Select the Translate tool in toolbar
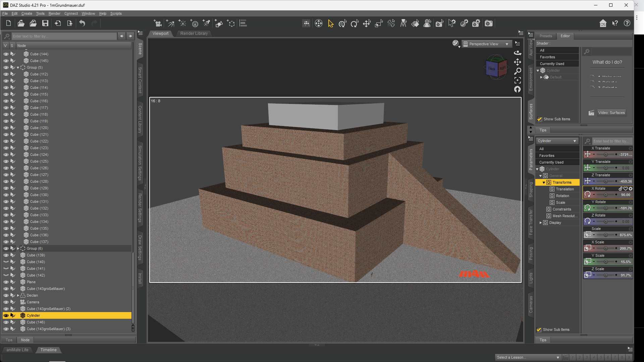The width and height of the screenshot is (644, 362). pos(367,23)
